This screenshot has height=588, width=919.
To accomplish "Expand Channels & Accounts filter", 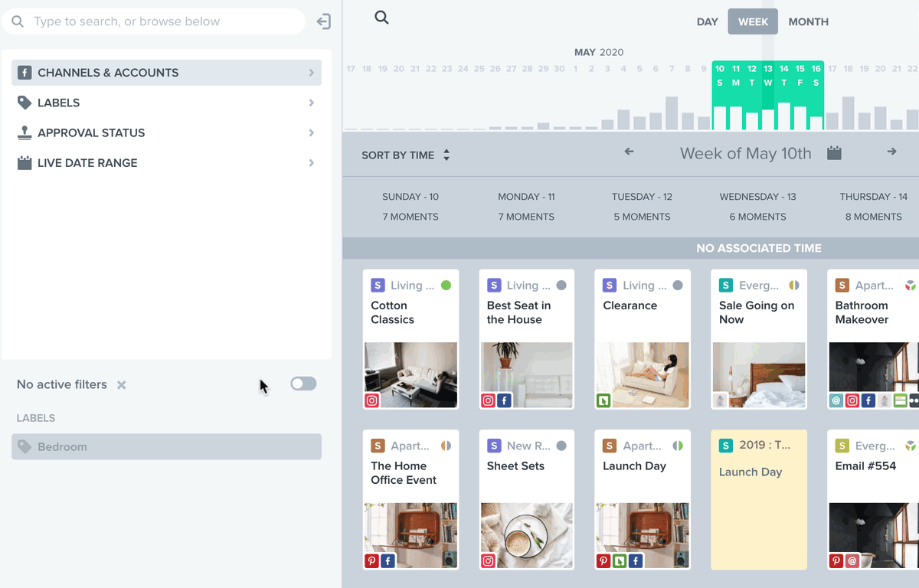I will pyautogui.click(x=166, y=73).
